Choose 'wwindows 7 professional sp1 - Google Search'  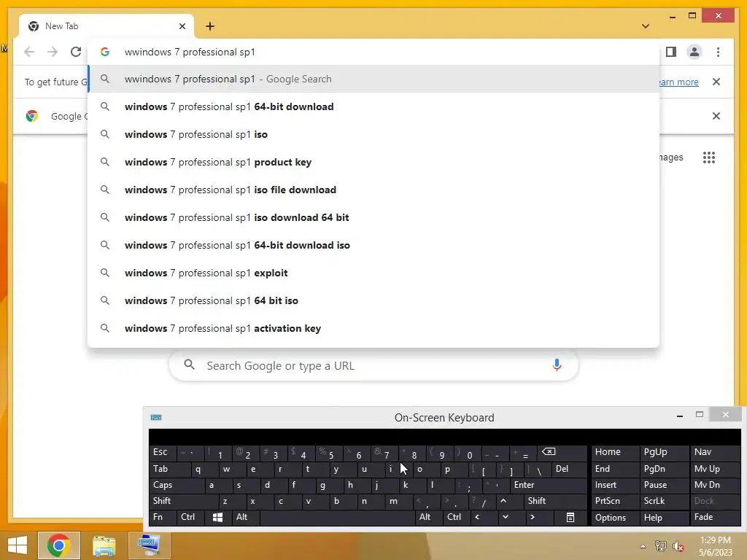coord(374,79)
